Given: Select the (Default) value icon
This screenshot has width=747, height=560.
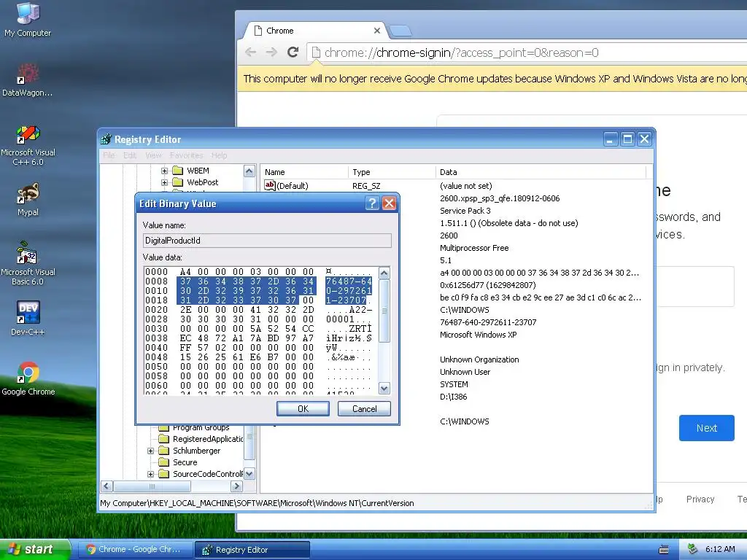Looking at the screenshot, I should click(270, 185).
